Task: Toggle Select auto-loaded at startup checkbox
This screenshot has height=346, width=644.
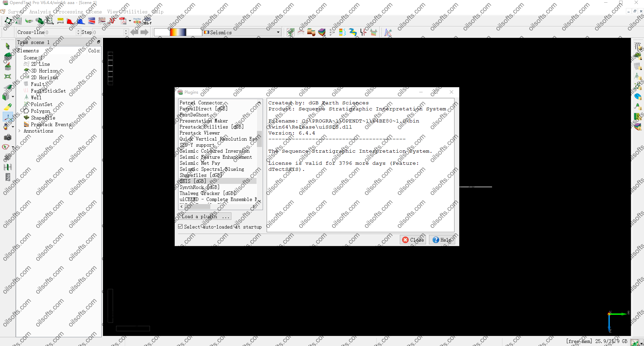Action: (180, 227)
